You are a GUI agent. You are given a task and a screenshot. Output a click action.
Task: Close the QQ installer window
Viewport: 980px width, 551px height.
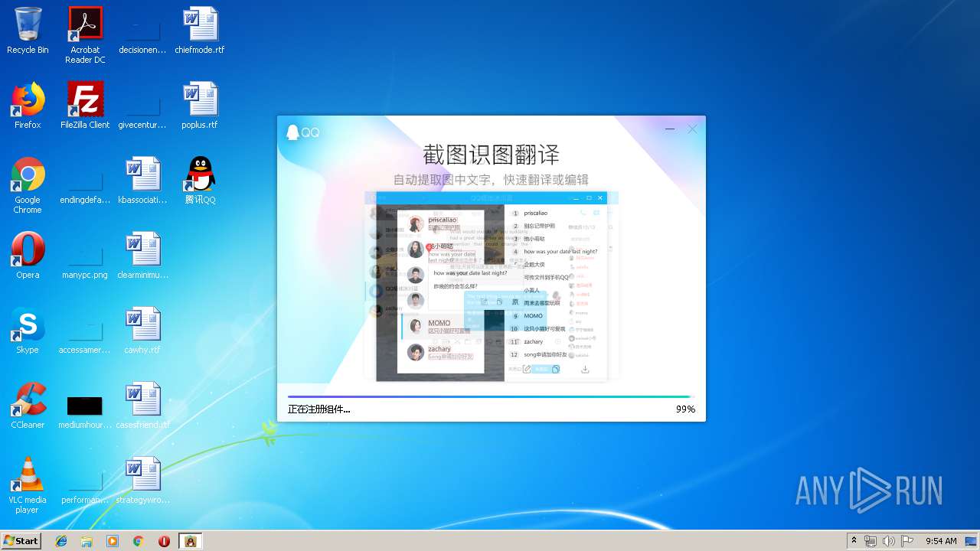coord(692,129)
